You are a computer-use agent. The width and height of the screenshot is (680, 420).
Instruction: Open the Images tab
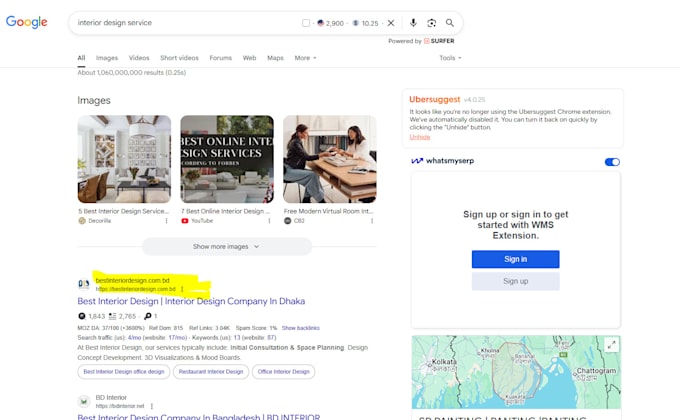(x=107, y=58)
